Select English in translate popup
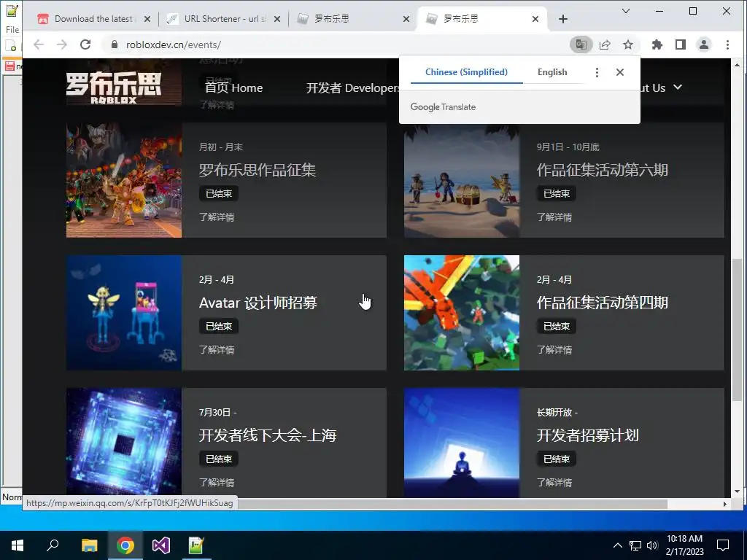 (552, 72)
